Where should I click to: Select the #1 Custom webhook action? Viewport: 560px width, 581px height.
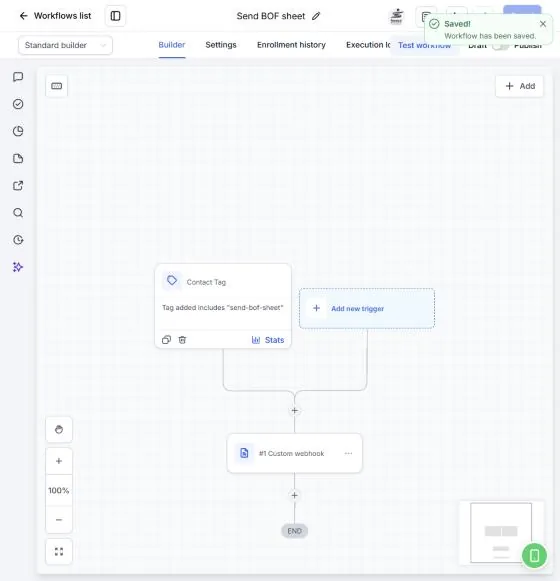pos(295,454)
